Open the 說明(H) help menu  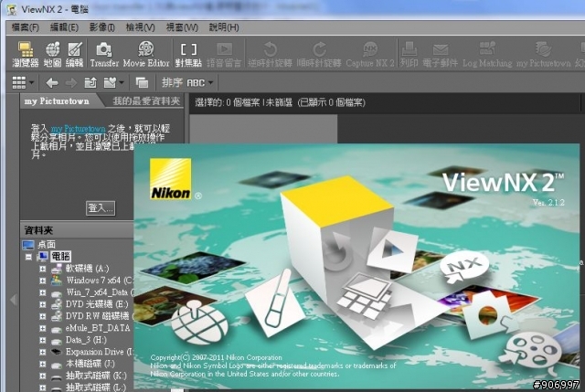(x=224, y=27)
